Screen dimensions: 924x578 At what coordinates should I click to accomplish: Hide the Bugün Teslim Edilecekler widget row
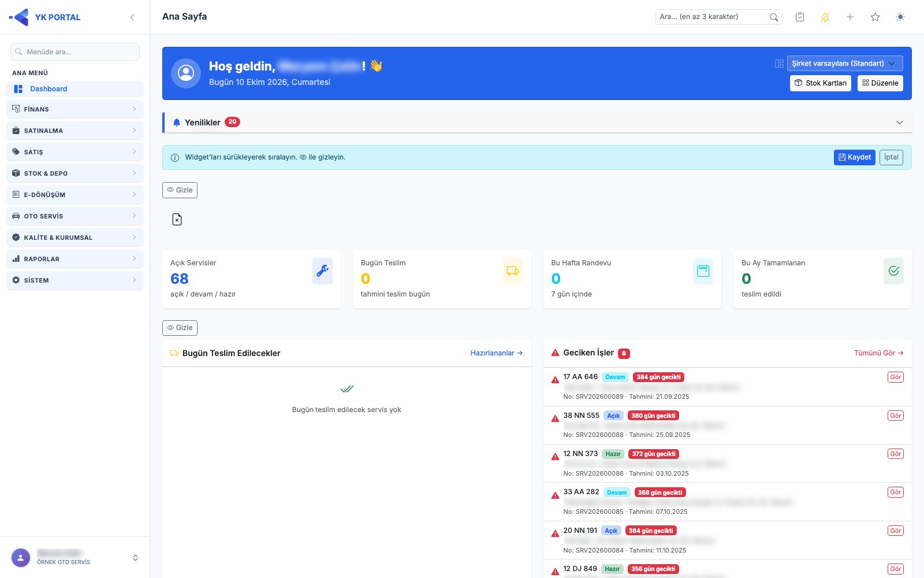[180, 328]
